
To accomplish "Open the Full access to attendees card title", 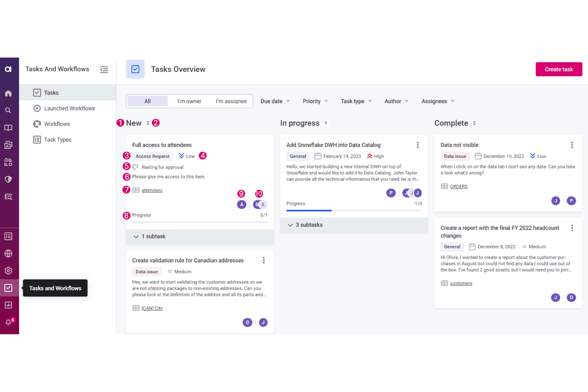I will click(162, 145).
